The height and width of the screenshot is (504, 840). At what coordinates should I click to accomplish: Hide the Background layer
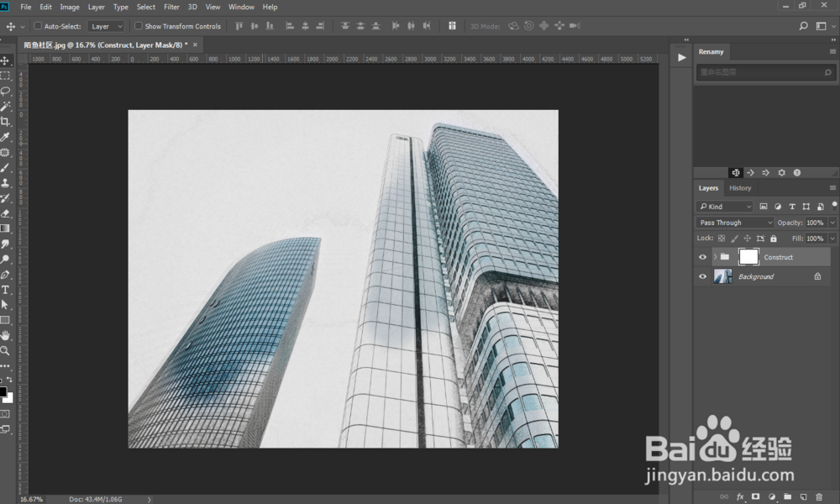click(x=702, y=276)
